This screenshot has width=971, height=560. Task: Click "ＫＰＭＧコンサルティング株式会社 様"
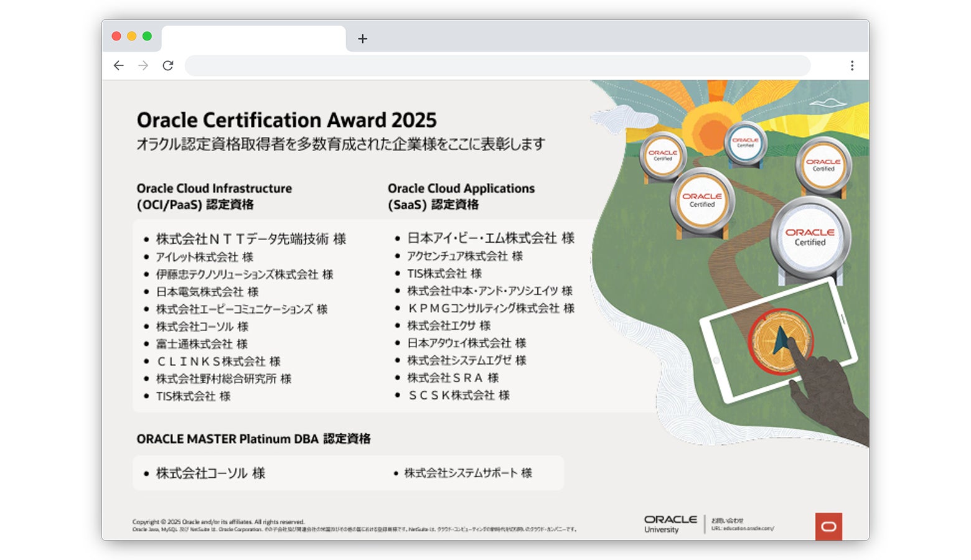pyautogui.click(x=491, y=308)
